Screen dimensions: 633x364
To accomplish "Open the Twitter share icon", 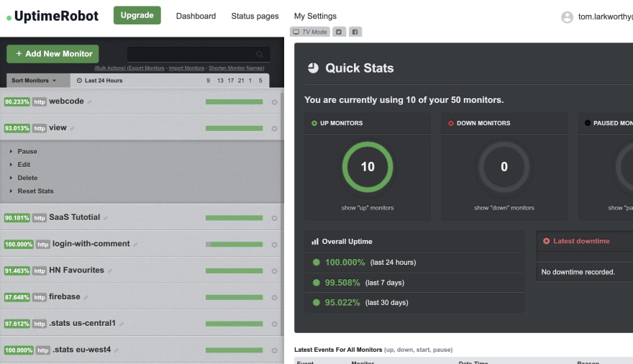I will click(339, 32).
